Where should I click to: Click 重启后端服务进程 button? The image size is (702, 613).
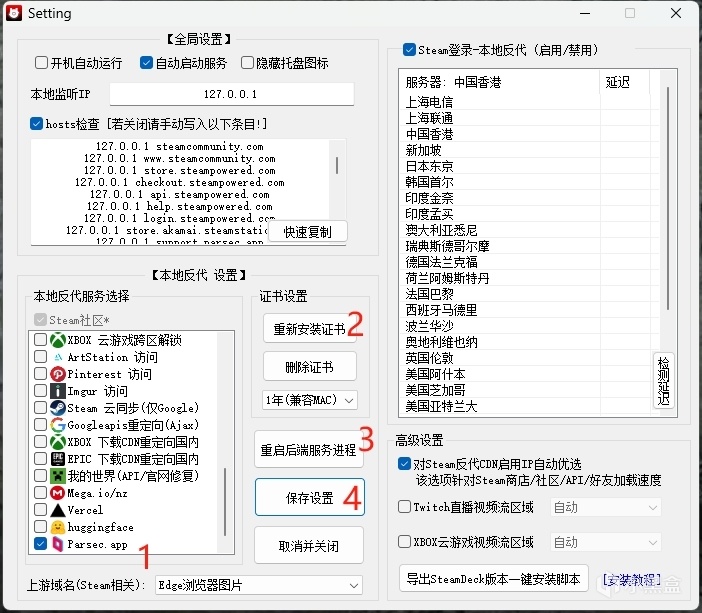tap(309, 450)
